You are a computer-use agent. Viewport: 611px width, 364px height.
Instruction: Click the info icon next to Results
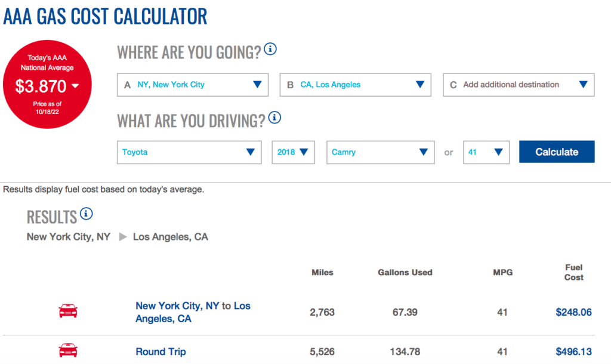coord(87,214)
